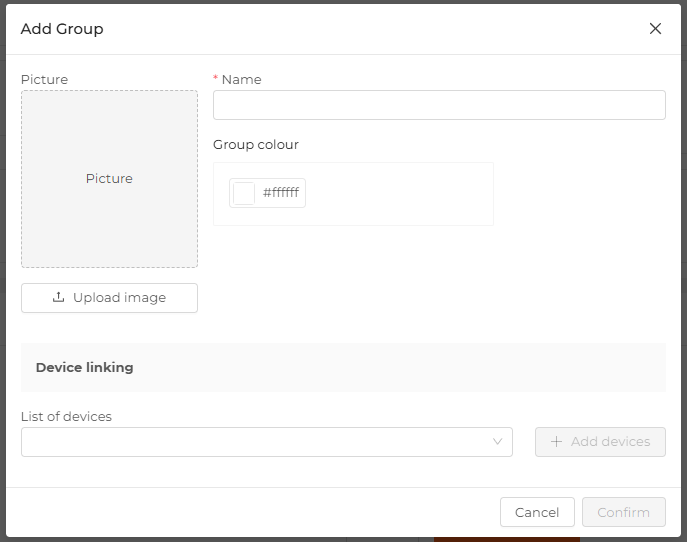
Task: Click the List of devices label
Action: [66, 416]
